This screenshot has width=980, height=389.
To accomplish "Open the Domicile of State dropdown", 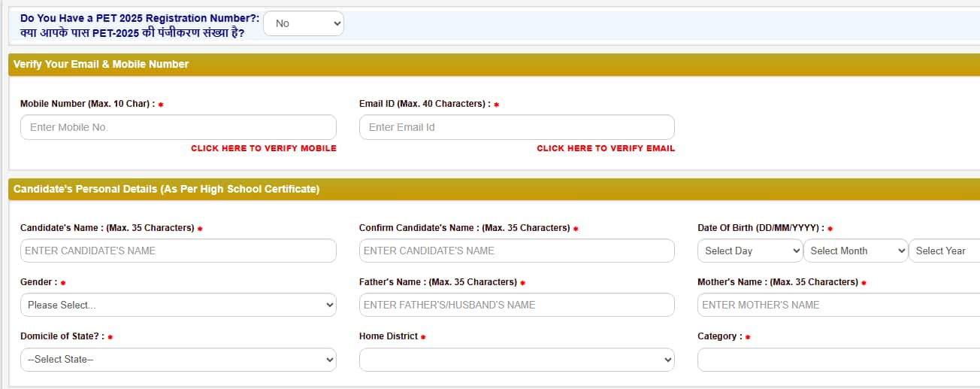I will coord(178,360).
